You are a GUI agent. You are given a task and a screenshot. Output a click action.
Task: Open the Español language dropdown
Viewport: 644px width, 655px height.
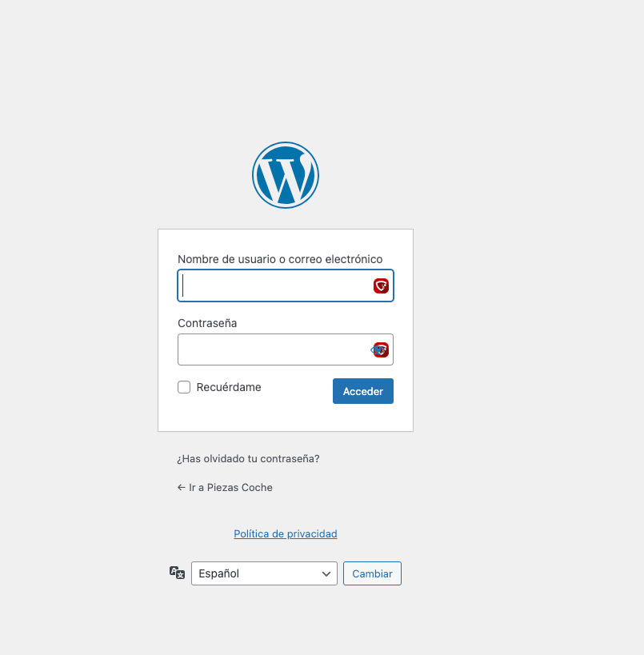[x=264, y=573]
